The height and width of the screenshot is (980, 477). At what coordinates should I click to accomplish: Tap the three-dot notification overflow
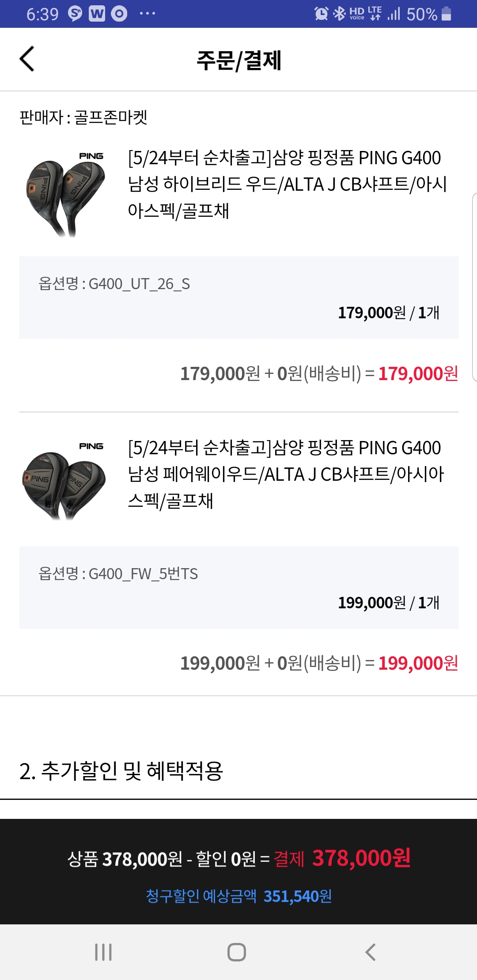click(x=147, y=14)
